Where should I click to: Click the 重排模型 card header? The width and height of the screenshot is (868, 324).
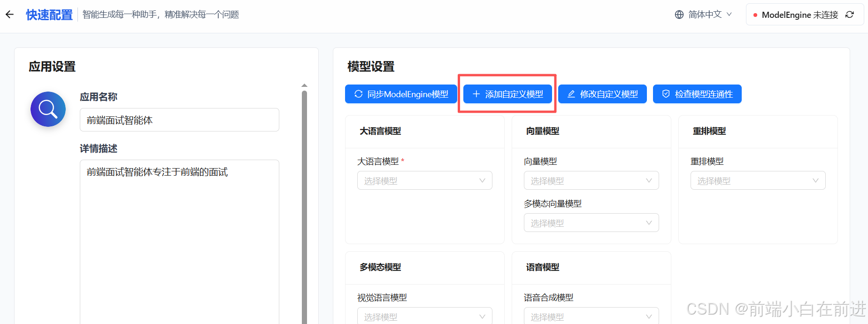[758, 131]
